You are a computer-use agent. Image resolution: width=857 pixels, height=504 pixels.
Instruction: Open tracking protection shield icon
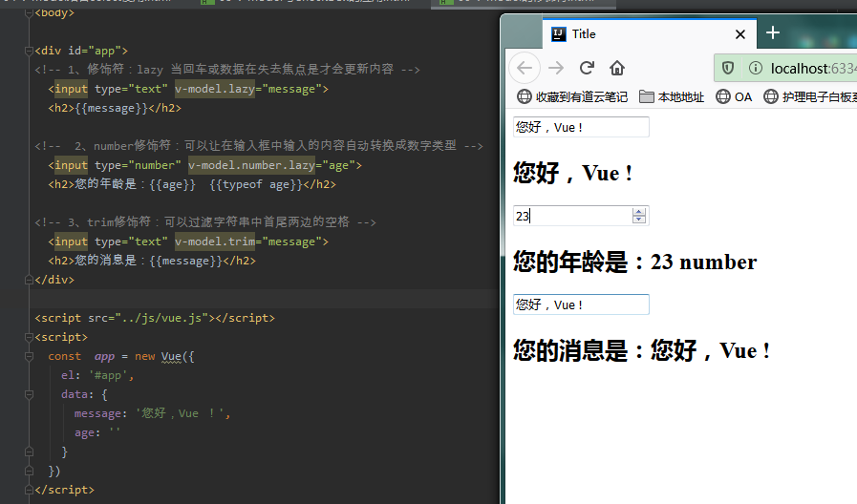click(x=728, y=69)
